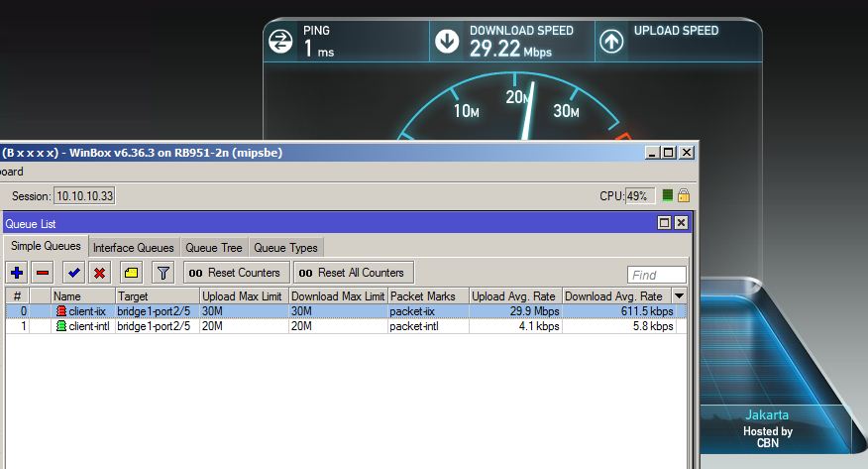Remove selected queue with the minus icon
This screenshot has width=868, height=469.
43,273
